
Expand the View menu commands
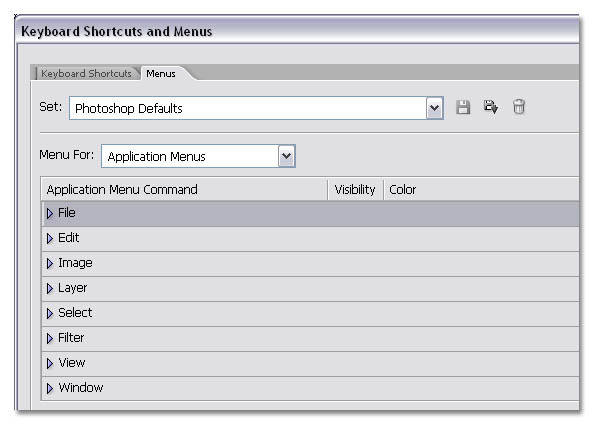coord(50,363)
